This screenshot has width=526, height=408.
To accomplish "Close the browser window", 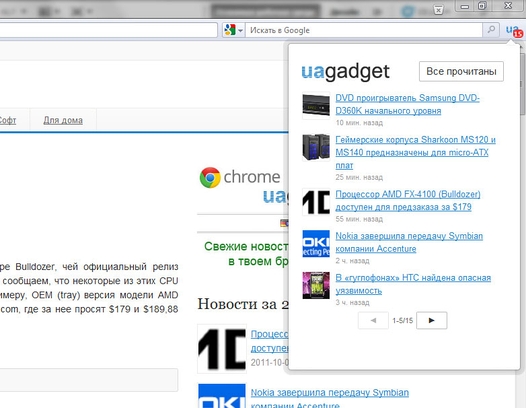I will [508, 6].
